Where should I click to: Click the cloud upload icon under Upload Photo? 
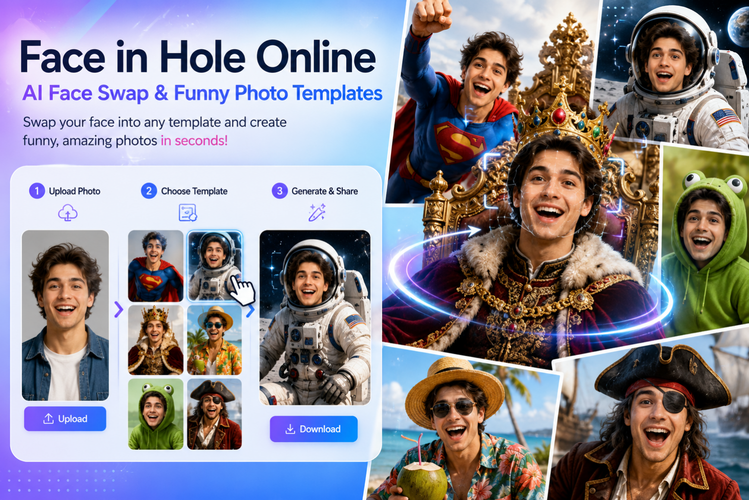tap(68, 213)
